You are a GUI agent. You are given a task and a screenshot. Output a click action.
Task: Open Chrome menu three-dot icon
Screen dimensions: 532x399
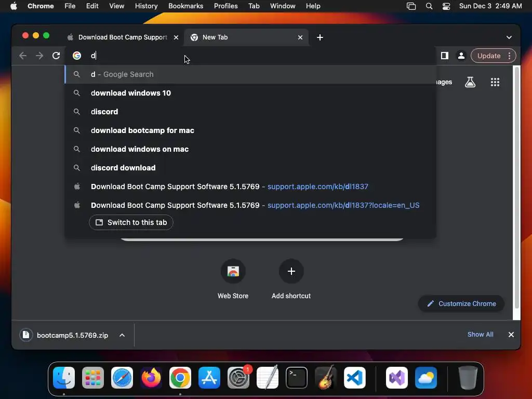tap(509, 56)
